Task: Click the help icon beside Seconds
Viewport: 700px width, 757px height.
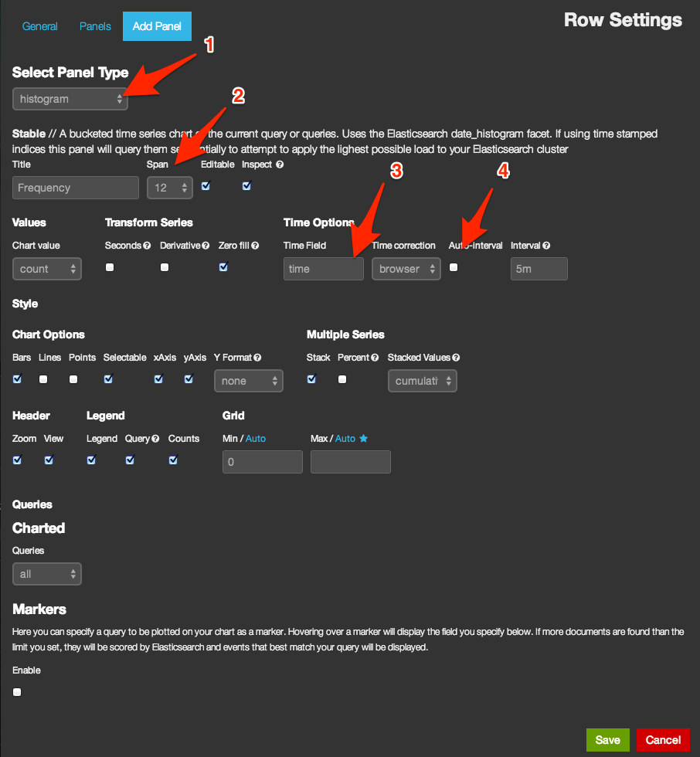Action: click(x=147, y=246)
